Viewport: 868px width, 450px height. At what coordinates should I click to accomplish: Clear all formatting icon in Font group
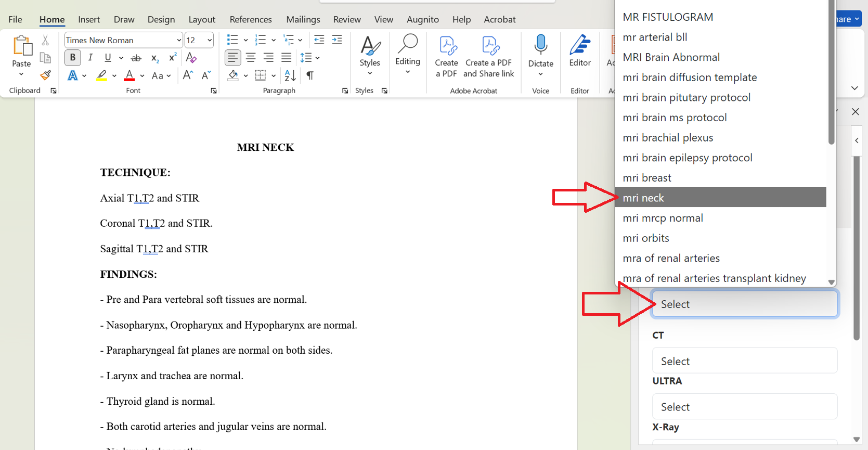pos(191,58)
